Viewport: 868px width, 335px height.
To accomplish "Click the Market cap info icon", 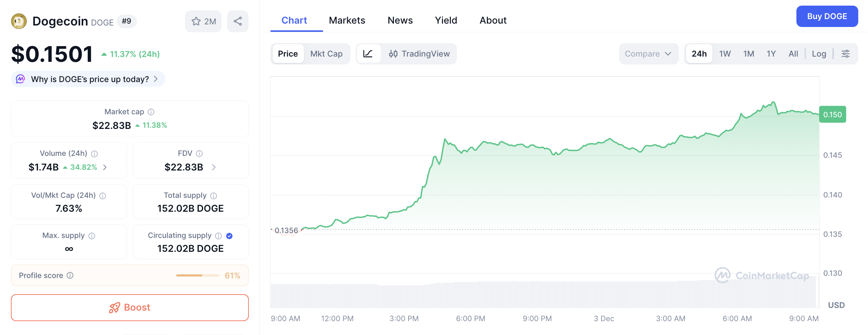I will 151,112.
